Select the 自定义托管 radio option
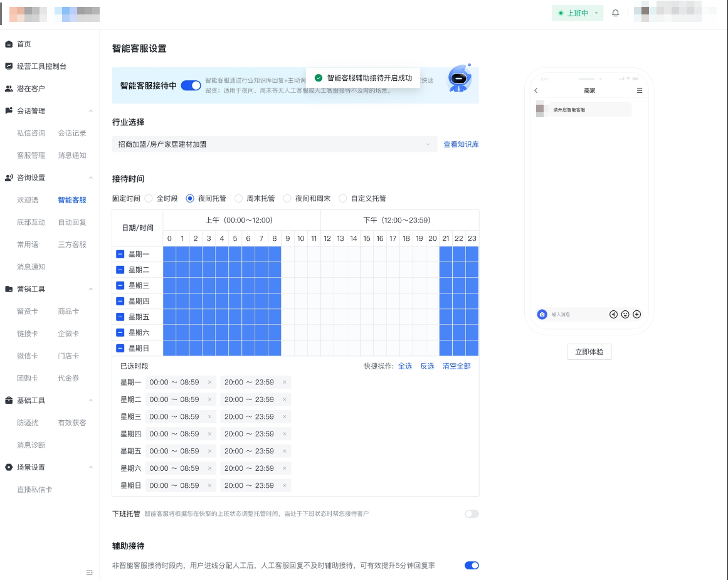The image size is (728, 580). click(342, 198)
